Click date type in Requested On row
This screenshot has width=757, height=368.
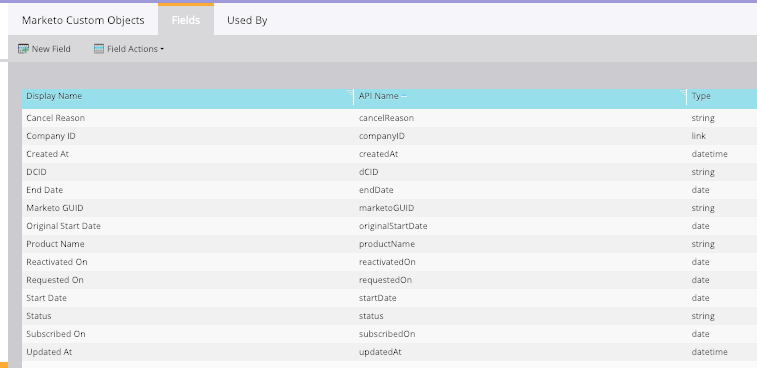point(701,280)
